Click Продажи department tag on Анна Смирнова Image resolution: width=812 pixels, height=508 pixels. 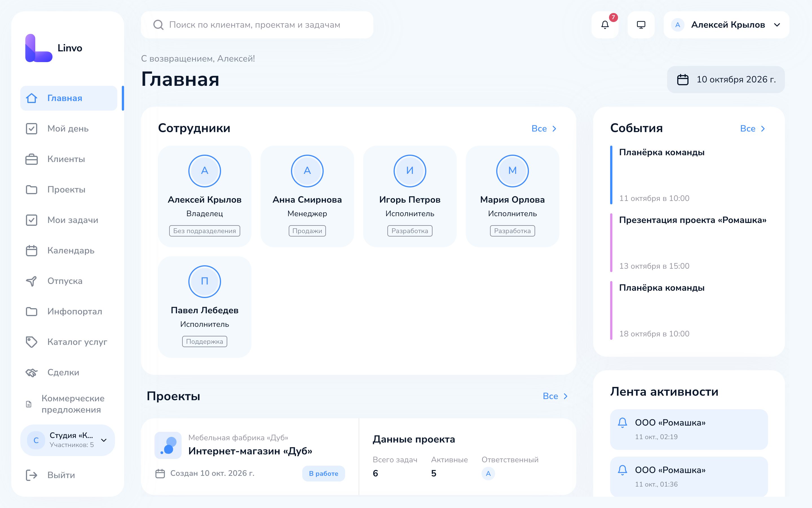point(307,231)
